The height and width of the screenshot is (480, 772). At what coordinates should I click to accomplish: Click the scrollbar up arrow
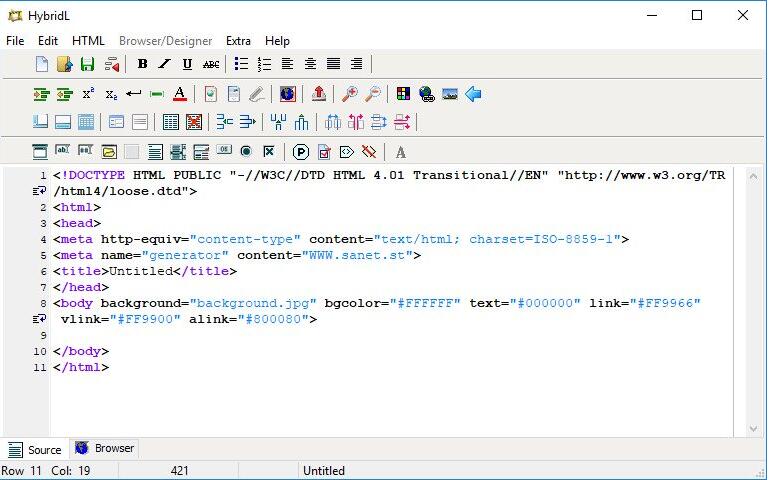753,176
